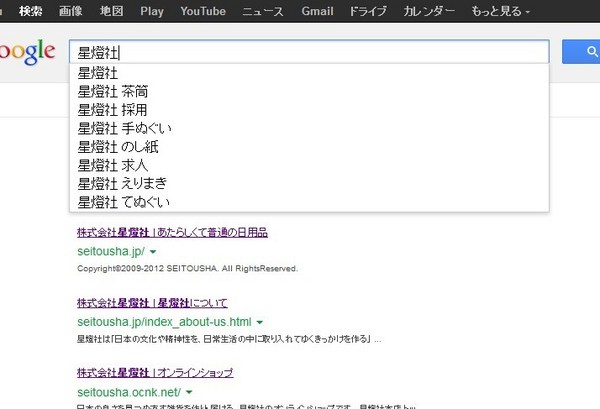Select suggestion 星燈社 (first entry)
Screen dimensions: 600x409
click(309, 73)
